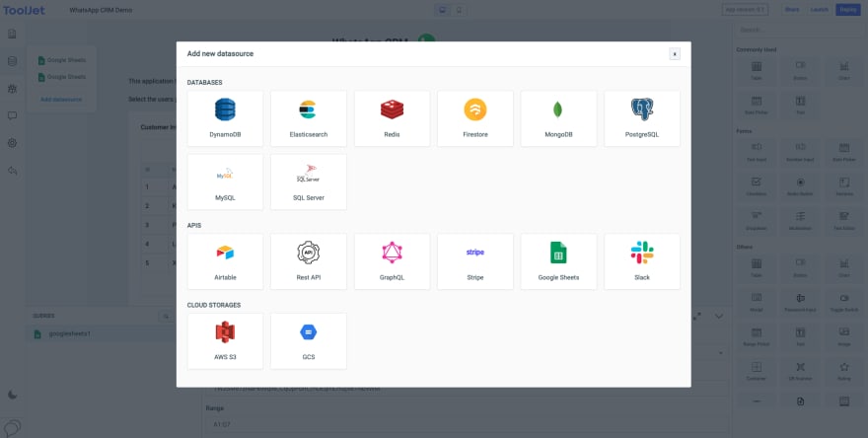Open the debugger bug icon in sidebar

12,89
